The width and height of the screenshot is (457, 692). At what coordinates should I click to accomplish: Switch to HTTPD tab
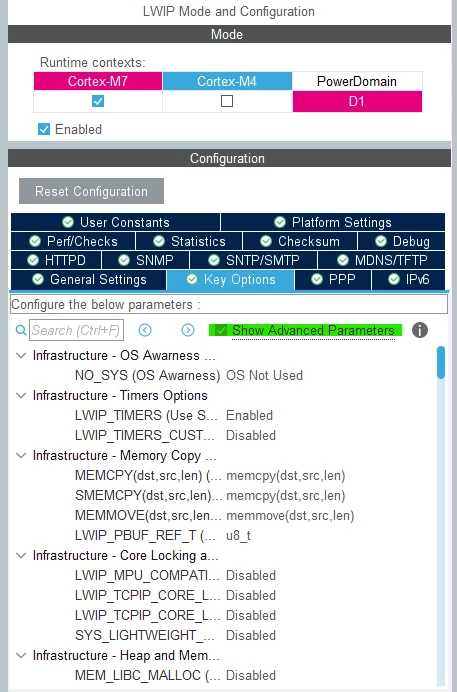tap(56, 260)
